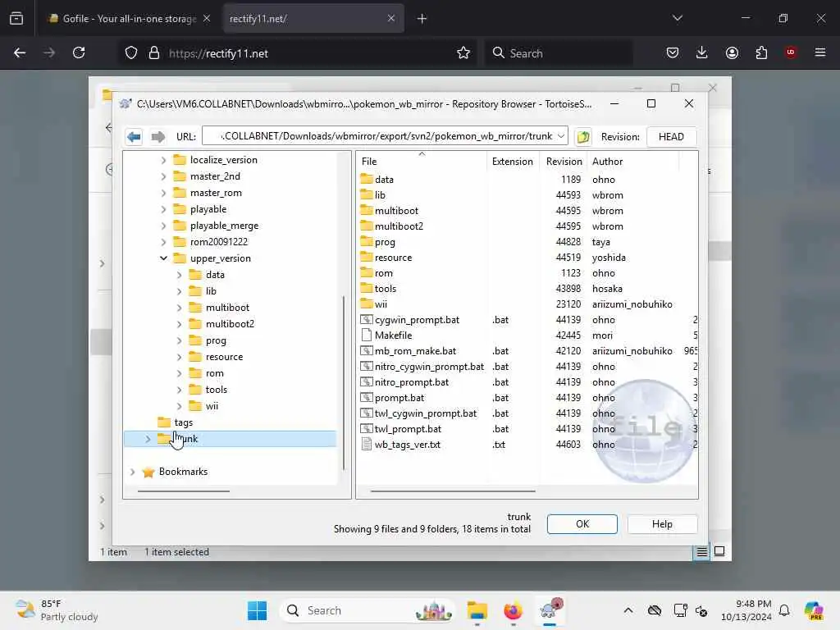The height and width of the screenshot is (630, 840).
Task: Select the resource folder in file list
Action: coord(393,257)
